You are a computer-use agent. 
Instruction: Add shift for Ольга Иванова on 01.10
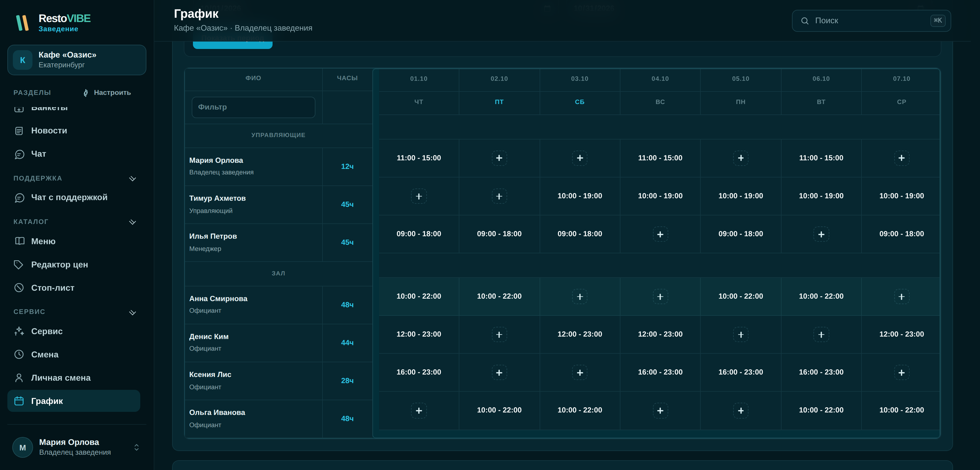[x=419, y=411]
